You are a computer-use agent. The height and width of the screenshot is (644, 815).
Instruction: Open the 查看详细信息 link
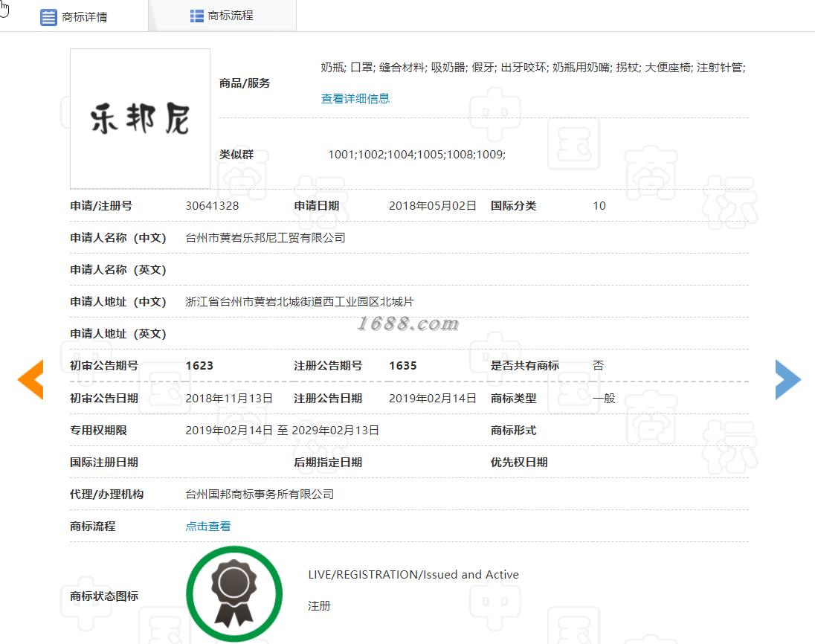(355, 99)
